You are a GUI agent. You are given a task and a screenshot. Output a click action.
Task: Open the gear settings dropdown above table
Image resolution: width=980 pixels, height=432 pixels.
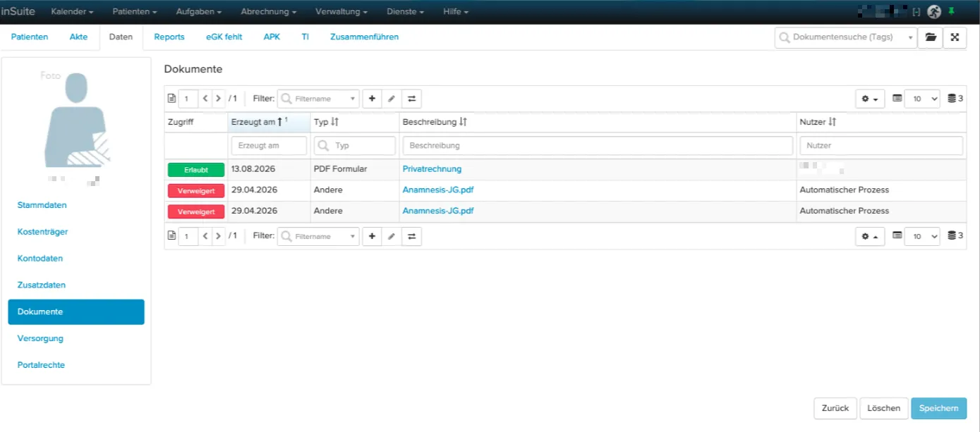870,99
